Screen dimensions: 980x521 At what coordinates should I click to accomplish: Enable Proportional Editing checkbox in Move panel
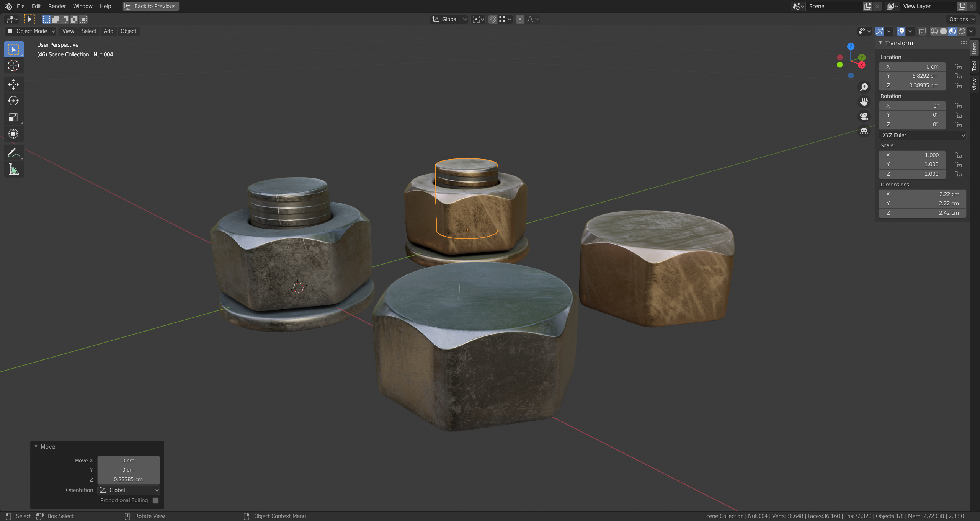[x=155, y=500]
